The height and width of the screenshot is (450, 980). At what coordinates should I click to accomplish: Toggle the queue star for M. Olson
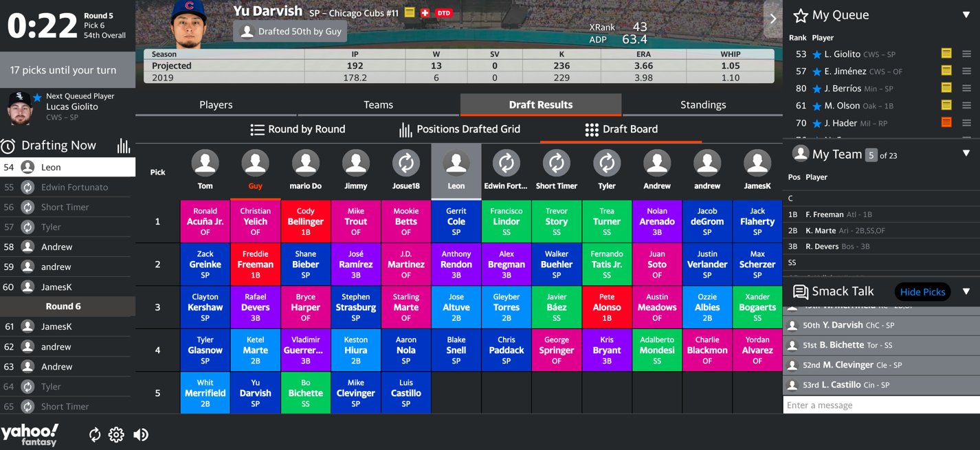816,106
